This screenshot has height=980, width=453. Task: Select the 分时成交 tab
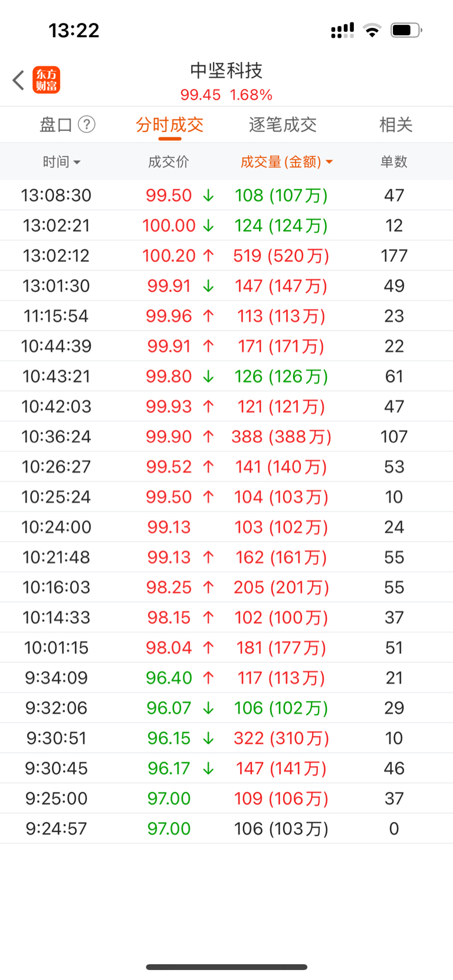tap(170, 125)
